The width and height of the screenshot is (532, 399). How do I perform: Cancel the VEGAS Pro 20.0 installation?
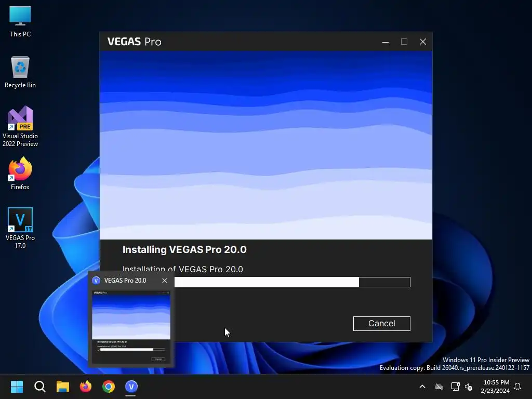click(381, 323)
